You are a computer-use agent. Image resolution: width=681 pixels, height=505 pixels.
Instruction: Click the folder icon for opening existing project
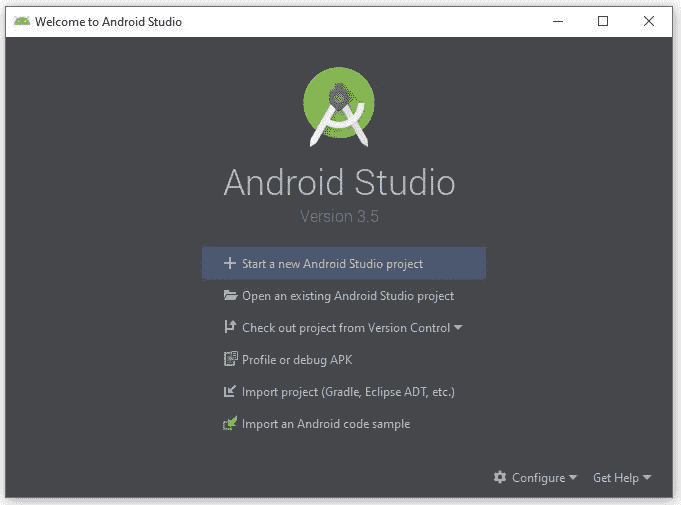[x=230, y=296]
